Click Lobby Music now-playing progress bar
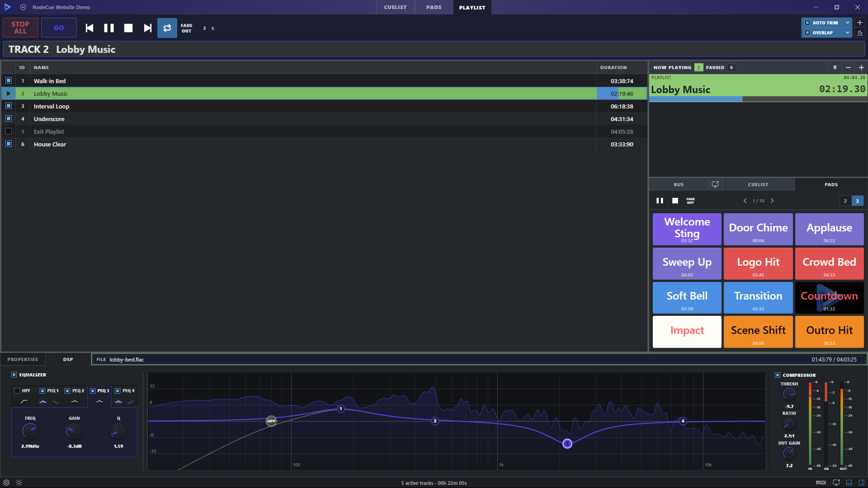 click(x=758, y=99)
